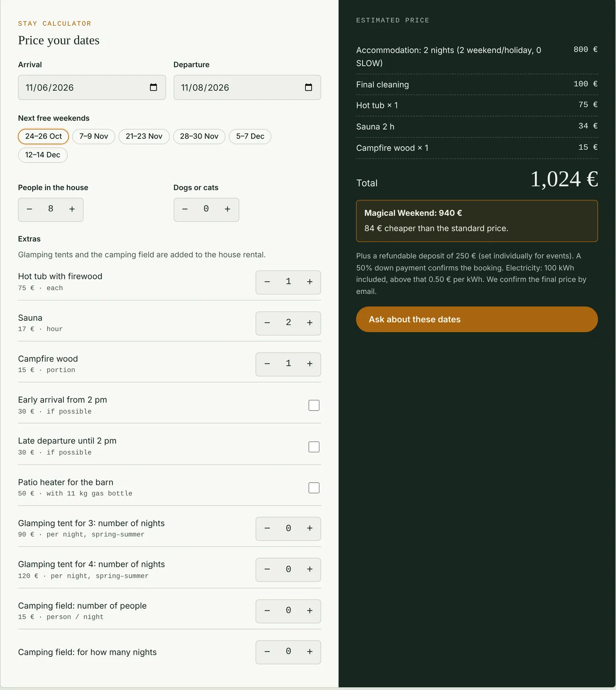
Task: Decrease People in the house count
Action: click(29, 209)
